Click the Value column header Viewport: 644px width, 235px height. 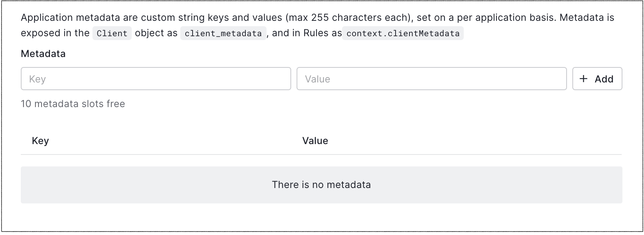pos(315,141)
